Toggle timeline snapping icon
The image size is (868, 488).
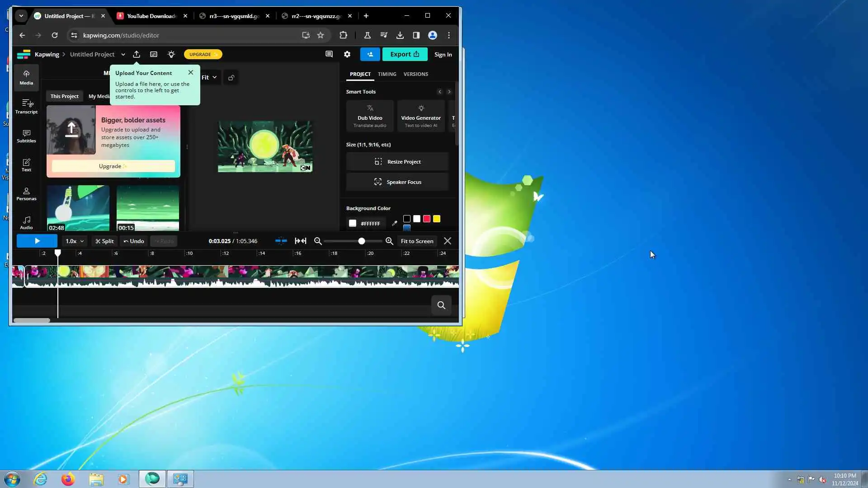click(x=281, y=241)
